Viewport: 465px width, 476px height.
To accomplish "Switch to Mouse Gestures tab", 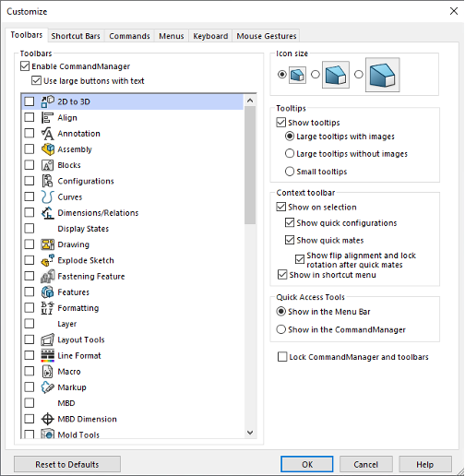I will [x=267, y=36].
